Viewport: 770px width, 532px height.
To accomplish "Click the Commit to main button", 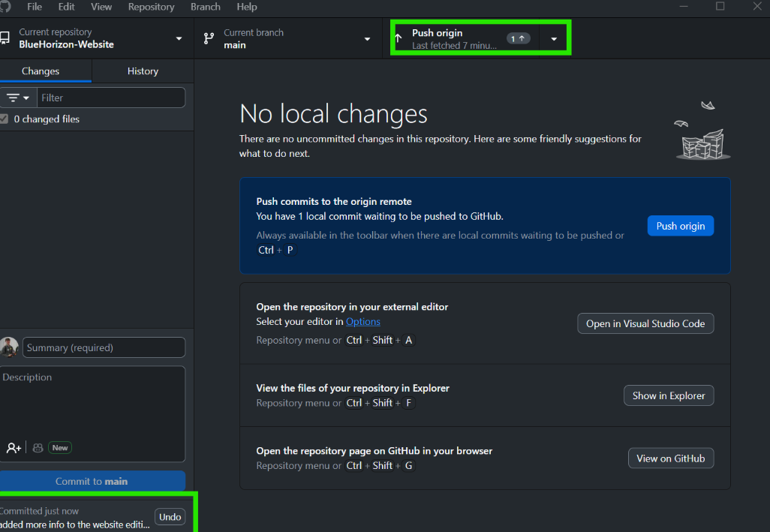I will (x=92, y=482).
